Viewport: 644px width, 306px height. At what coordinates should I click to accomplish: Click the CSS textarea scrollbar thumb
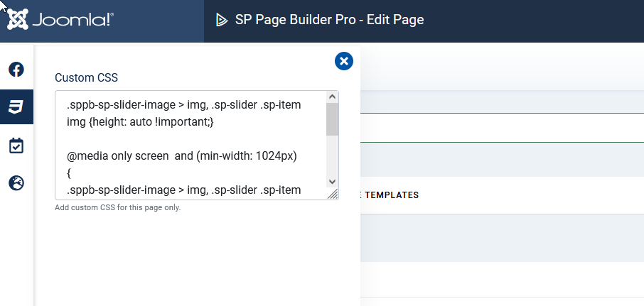tap(332, 119)
